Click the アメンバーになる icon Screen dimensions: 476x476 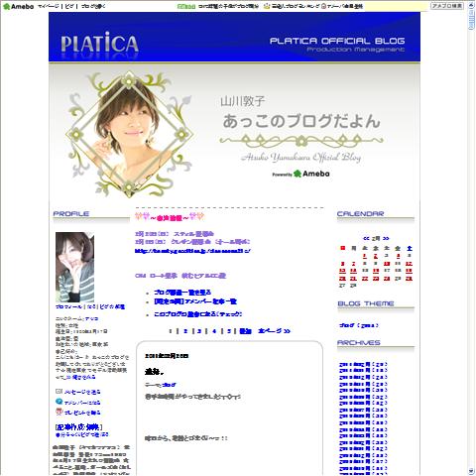(x=59, y=402)
